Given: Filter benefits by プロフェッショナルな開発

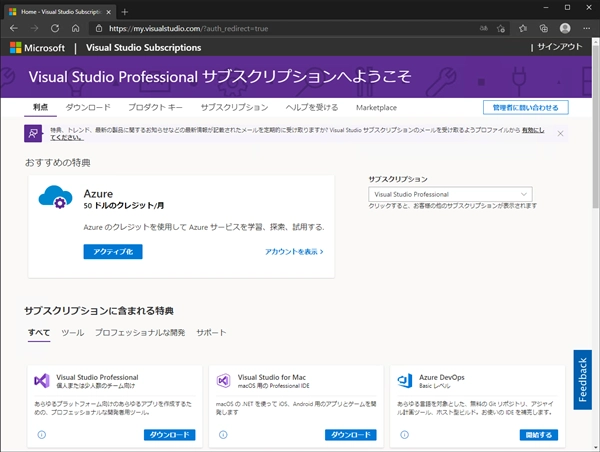Looking at the screenshot, I should point(140,333).
